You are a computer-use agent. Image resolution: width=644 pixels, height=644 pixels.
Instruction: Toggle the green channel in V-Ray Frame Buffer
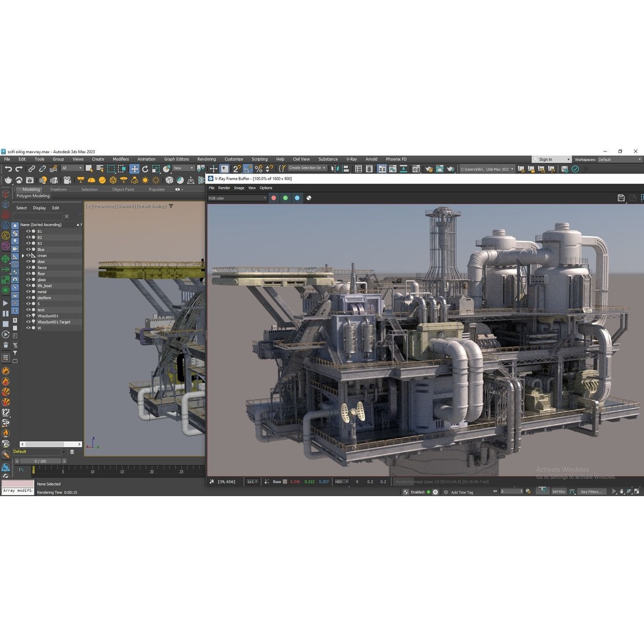(285, 197)
